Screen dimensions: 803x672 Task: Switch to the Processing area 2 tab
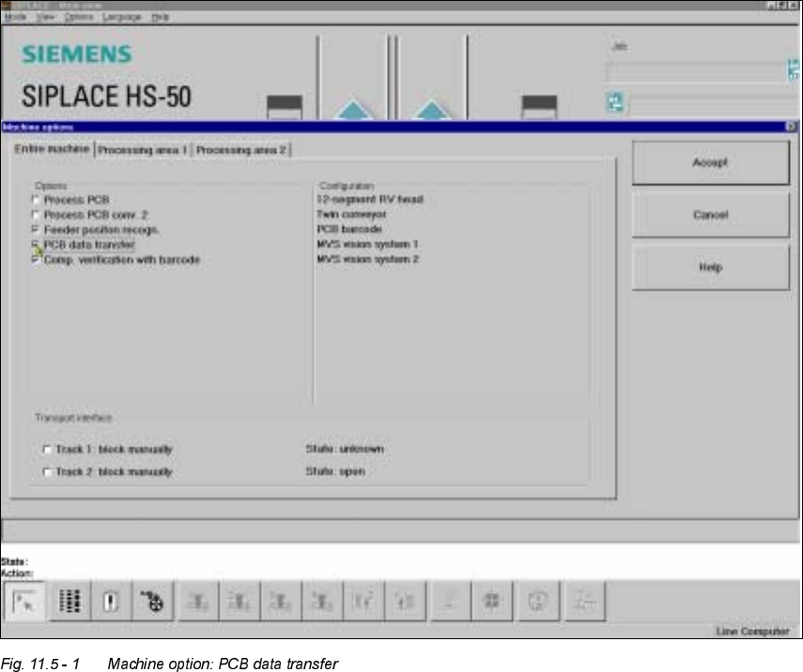coord(240,150)
